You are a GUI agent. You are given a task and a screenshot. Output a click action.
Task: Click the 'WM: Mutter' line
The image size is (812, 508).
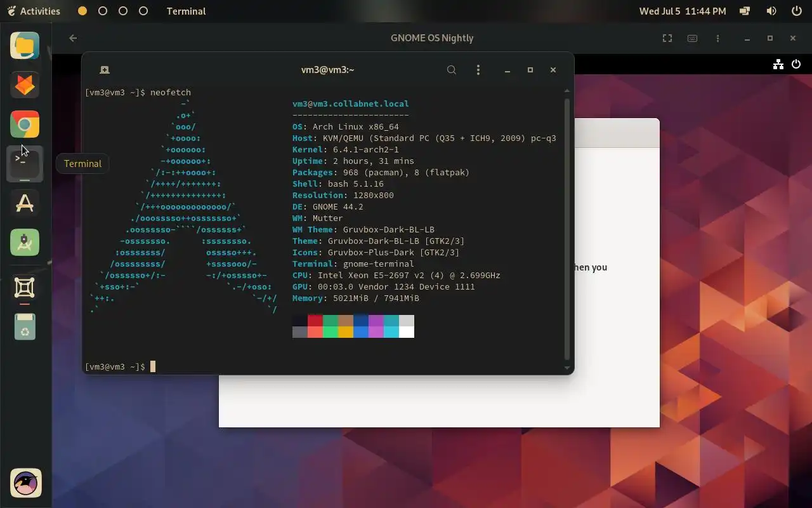[318, 218]
